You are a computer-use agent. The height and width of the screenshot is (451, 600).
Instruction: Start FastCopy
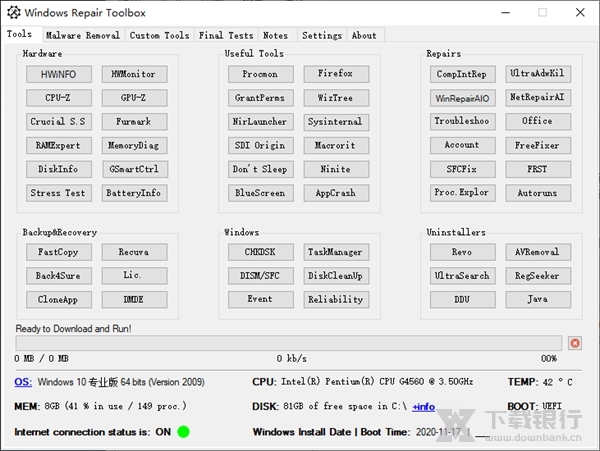click(x=59, y=252)
